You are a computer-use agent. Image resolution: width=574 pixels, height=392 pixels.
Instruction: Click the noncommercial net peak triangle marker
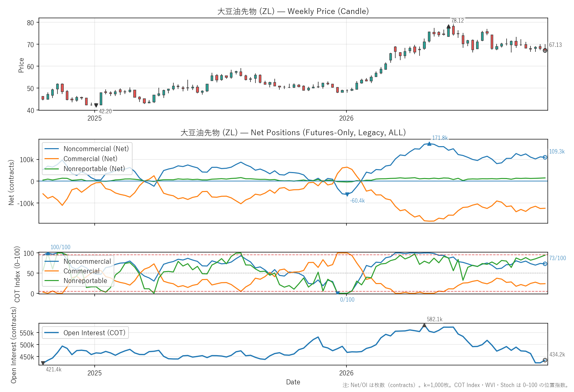(x=429, y=144)
